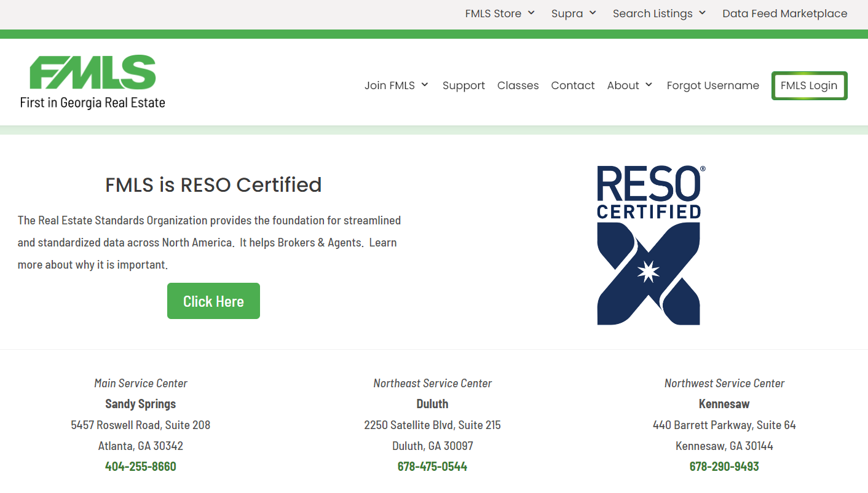
Task: Click the bold Duluth location name
Action: coord(432,404)
